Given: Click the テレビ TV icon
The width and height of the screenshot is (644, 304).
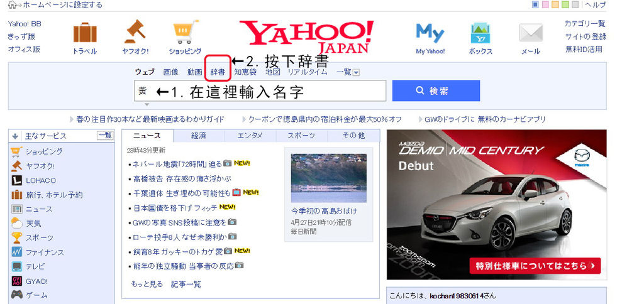Looking at the screenshot, I should point(16,266).
